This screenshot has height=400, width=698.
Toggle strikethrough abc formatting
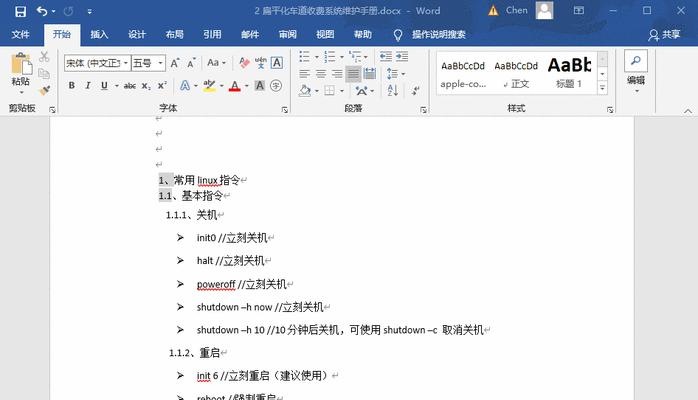click(x=130, y=86)
